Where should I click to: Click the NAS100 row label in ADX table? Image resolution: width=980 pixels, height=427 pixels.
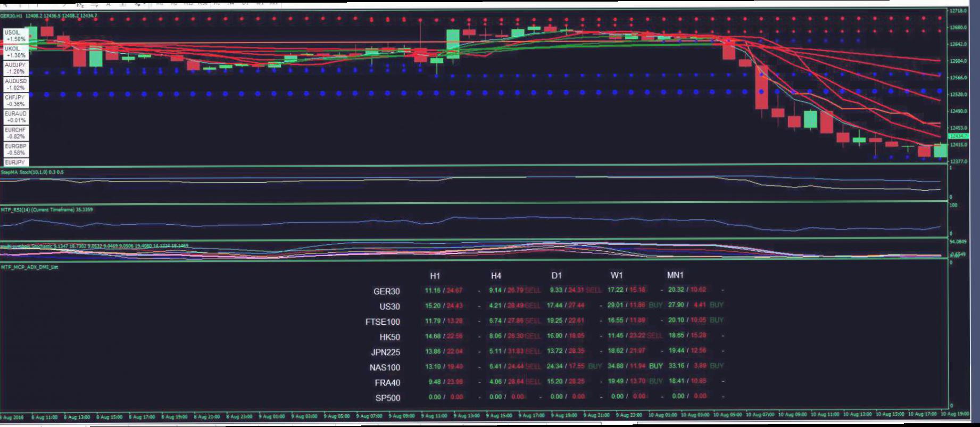(385, 367)
